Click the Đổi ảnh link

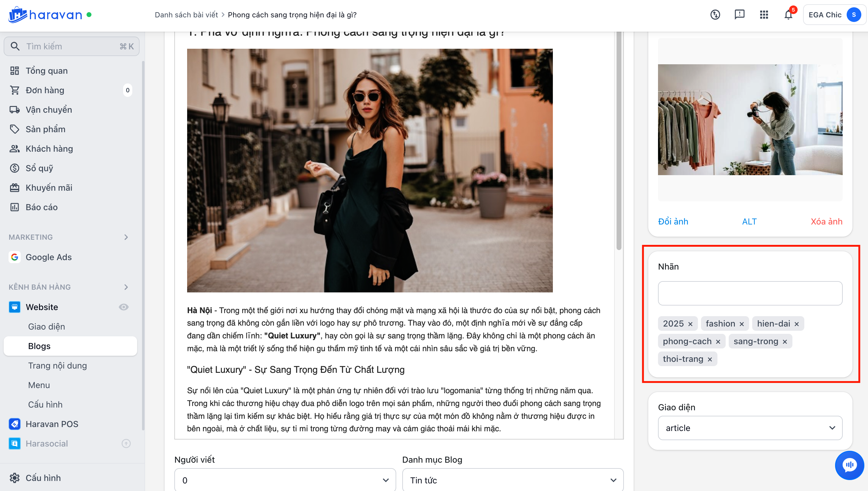[x=673, y=221]
